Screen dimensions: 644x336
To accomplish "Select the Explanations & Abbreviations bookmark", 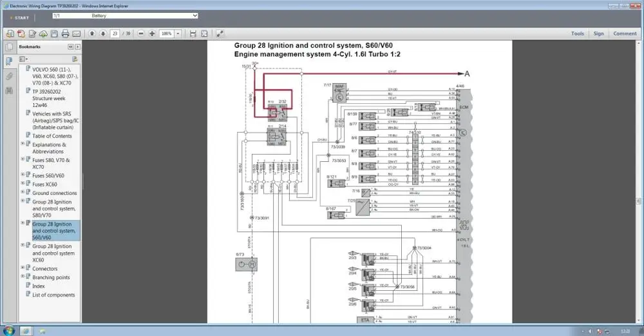I will coord(49,148).
